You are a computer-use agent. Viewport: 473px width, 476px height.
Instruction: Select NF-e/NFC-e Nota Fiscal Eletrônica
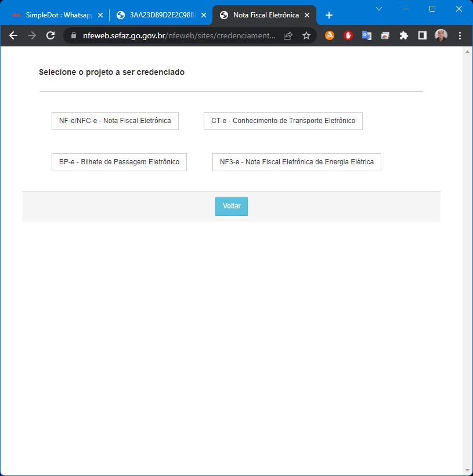115,121
